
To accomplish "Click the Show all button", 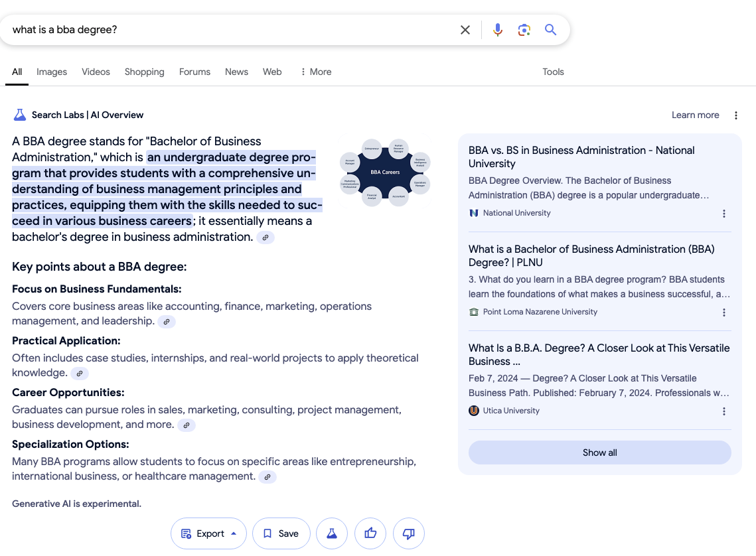I will 599,452.
